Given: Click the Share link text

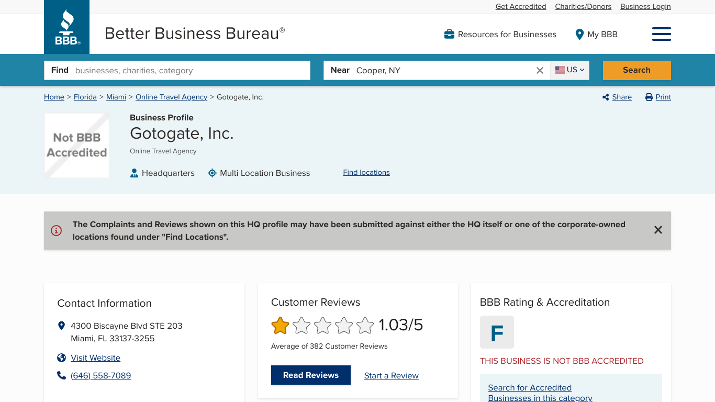Looking at the screenshot, I should coord(622,97).
